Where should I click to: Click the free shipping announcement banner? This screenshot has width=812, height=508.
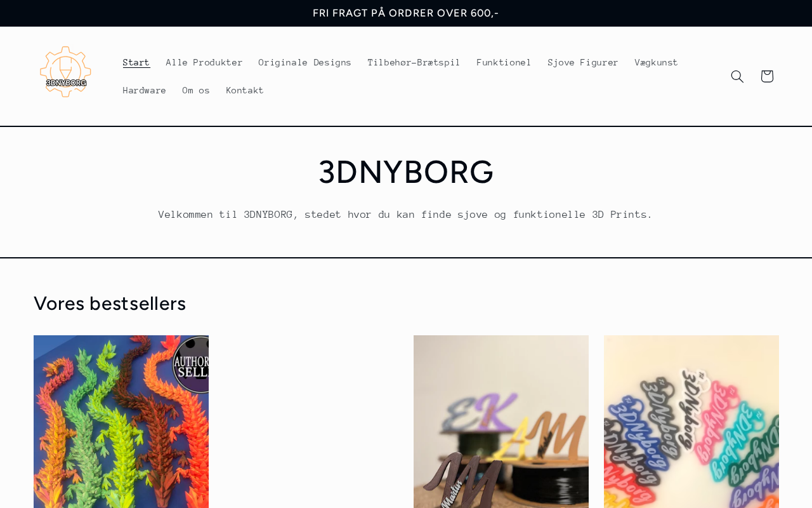coord(406,13)
